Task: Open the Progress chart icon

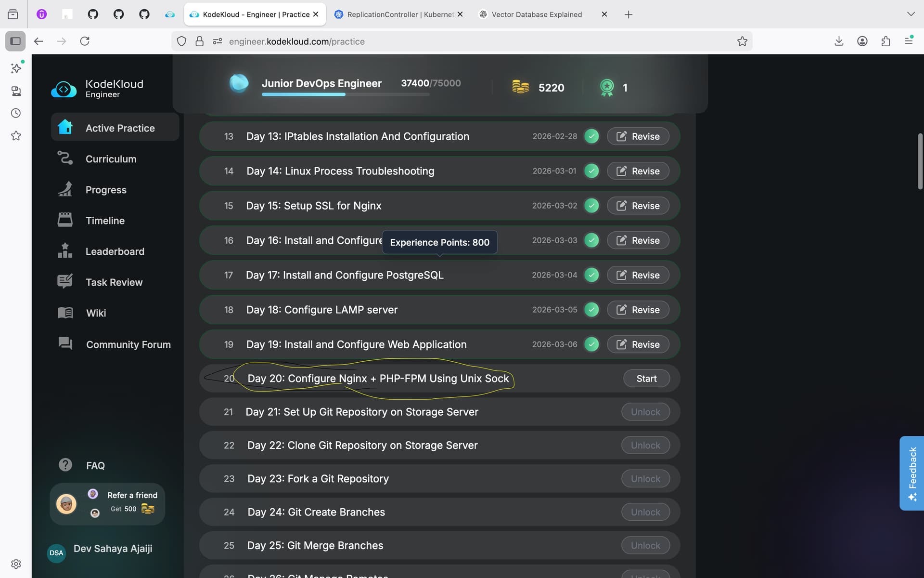Action: tap(65, 189)
